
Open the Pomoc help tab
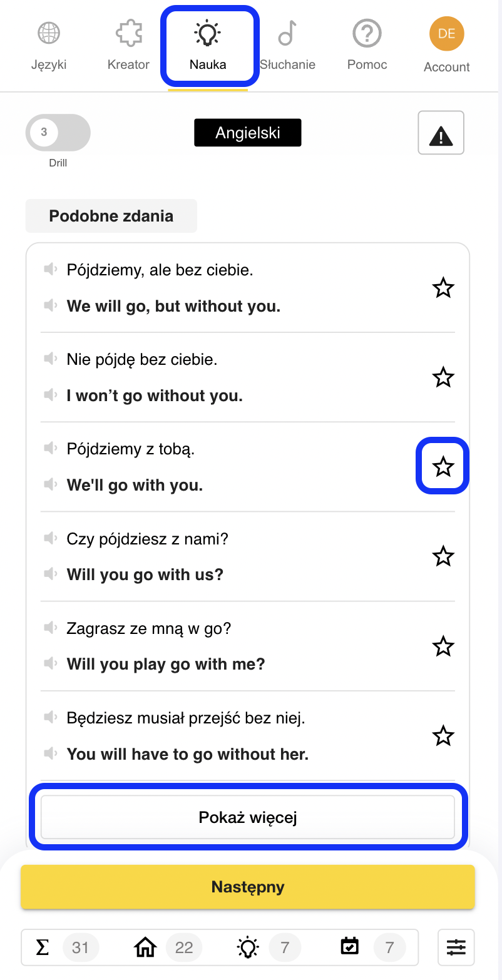pyautogui.click(x=367, y=44)
